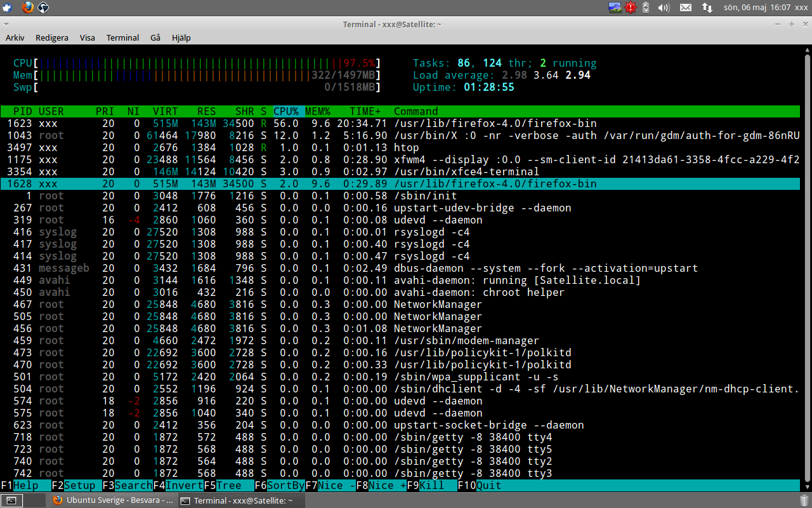812x508 pixels.
Task: Click the F5 Tree function button
Action: 229,486
